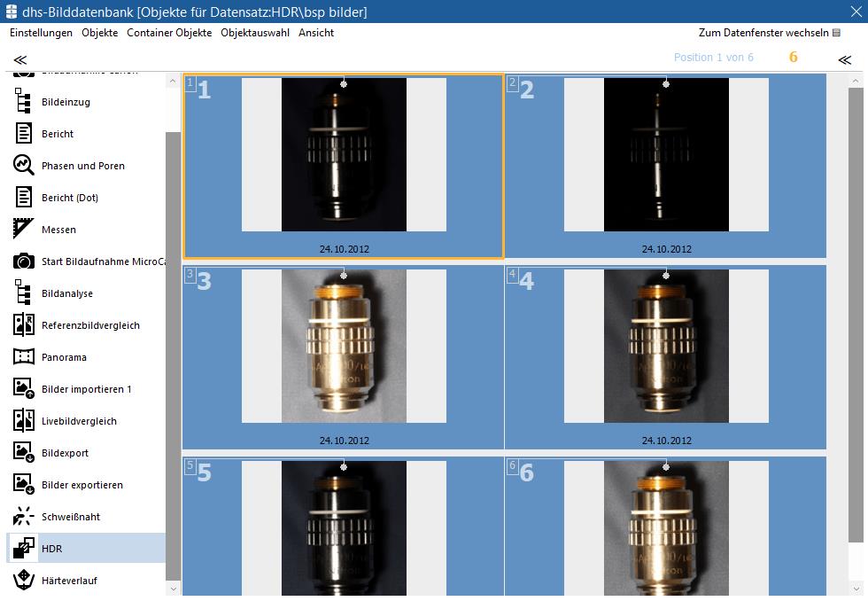Open the Panorama tool icon
Screen dimensions: 868x601
(24, 357)
